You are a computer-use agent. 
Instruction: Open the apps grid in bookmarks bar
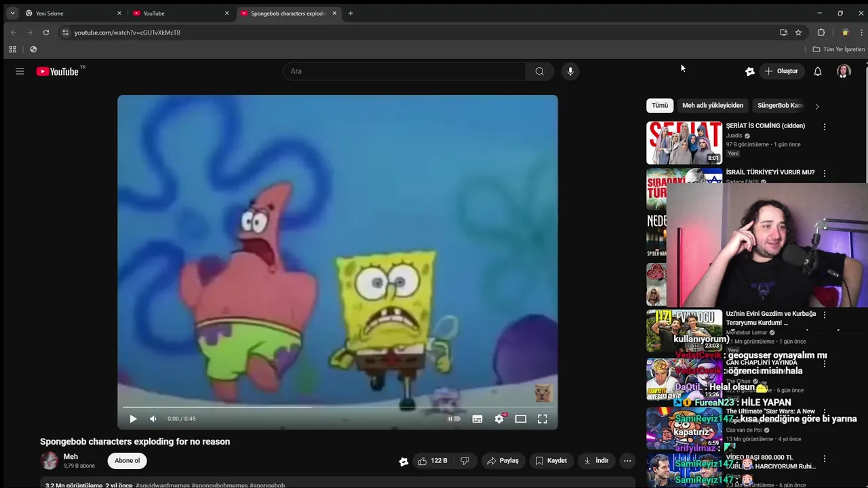pyautogui.click(x=12, y=49)
